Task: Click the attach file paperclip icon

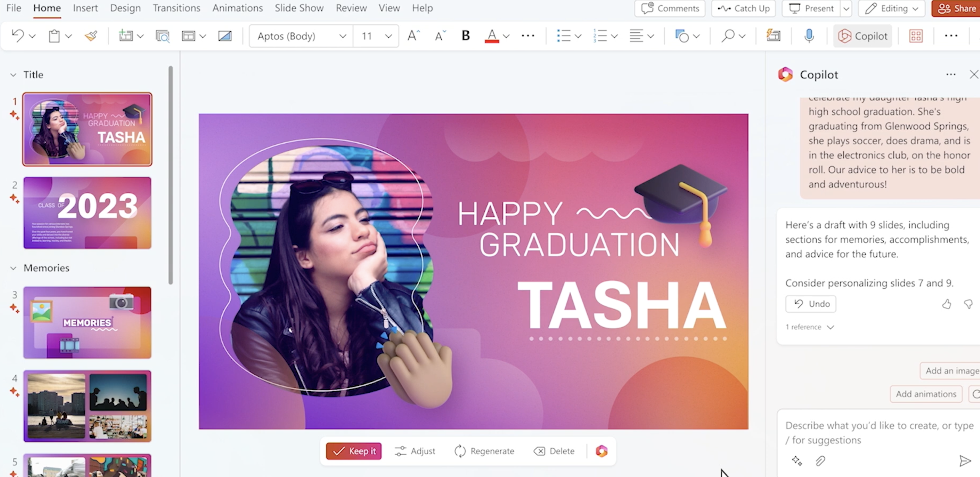Action: click(x=820, y=461)
